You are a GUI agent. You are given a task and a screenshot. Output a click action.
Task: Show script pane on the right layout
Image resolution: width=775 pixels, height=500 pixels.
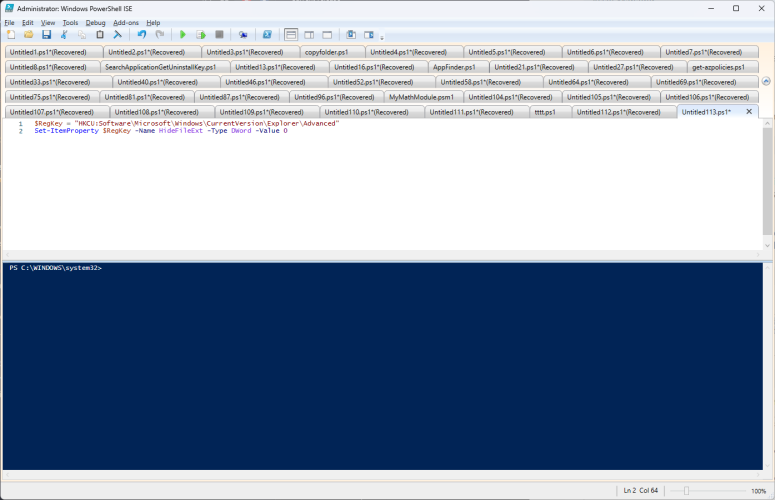pos(309,35)
